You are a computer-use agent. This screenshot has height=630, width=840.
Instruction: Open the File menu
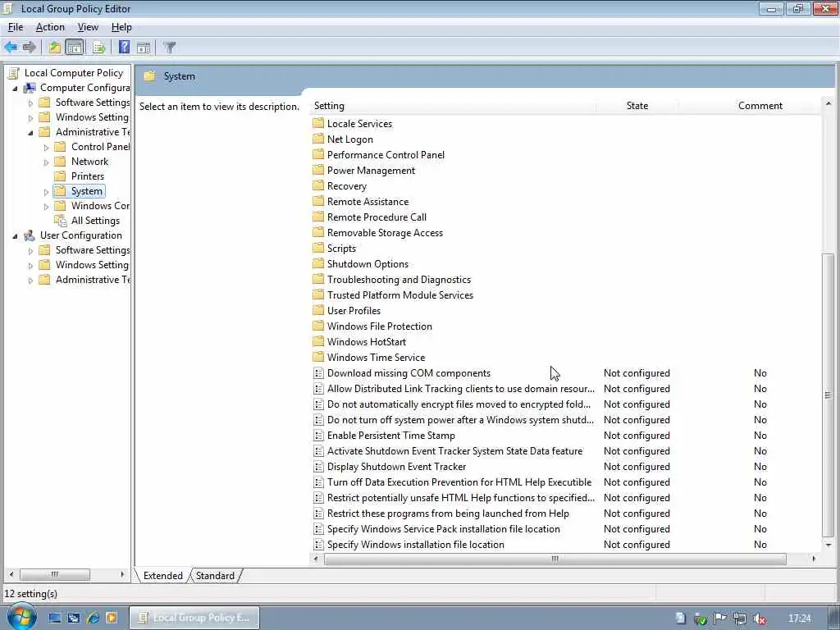(16, 27)
